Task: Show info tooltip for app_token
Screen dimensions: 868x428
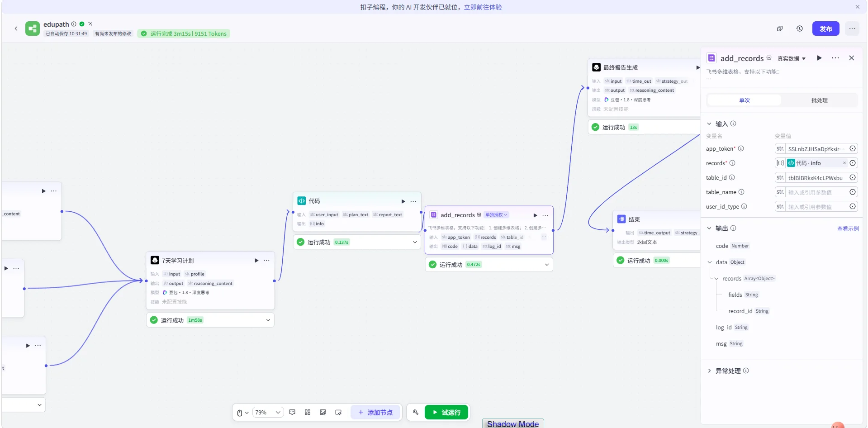Action: [741, 148]
